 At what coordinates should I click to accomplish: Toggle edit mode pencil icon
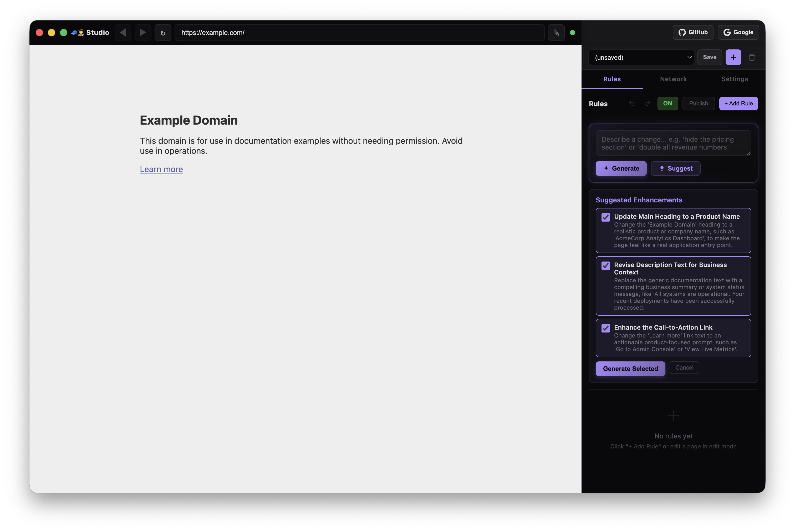pyautogui.click(x=556, y=33)
